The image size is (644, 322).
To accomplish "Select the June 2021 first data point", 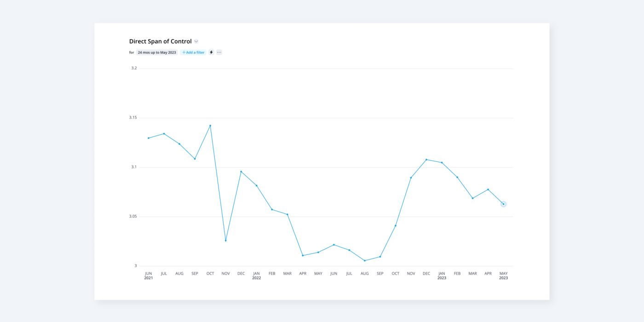I will [x=149, y=138].
